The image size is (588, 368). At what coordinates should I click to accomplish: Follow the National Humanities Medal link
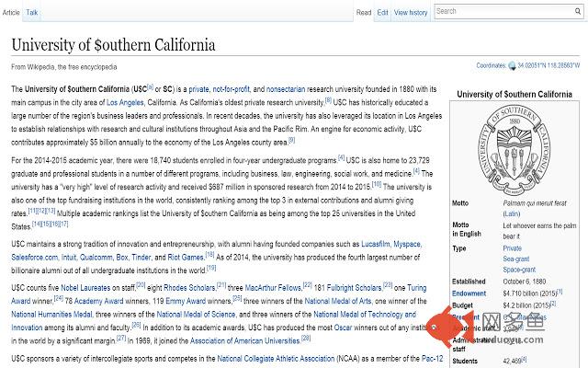click(51, 315)
